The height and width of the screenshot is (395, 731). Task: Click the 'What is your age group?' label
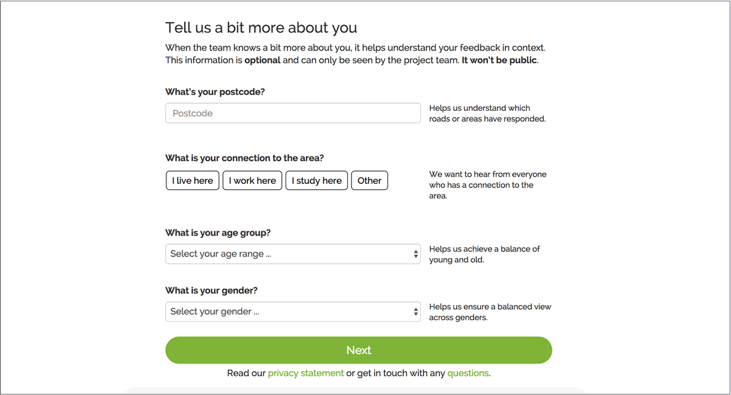point(218,233)
